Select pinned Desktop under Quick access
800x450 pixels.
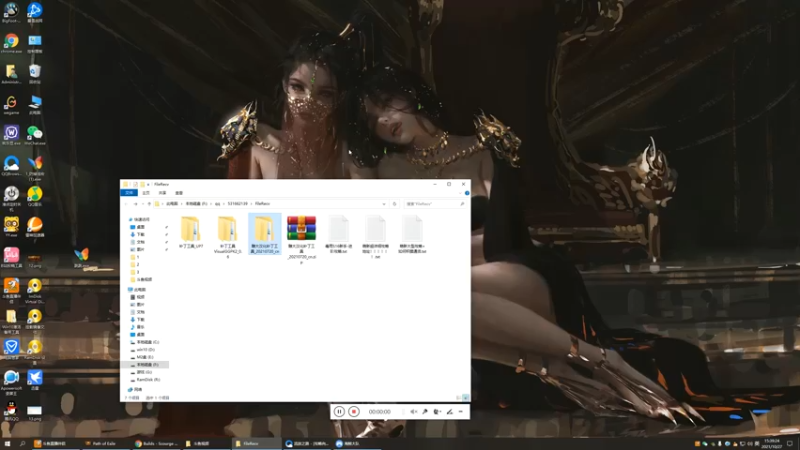[138, 227]
